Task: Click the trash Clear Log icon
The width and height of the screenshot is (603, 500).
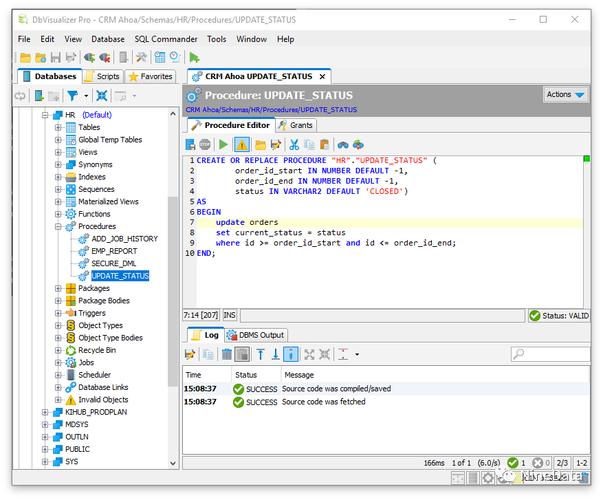Action: (x=227, y=354)
